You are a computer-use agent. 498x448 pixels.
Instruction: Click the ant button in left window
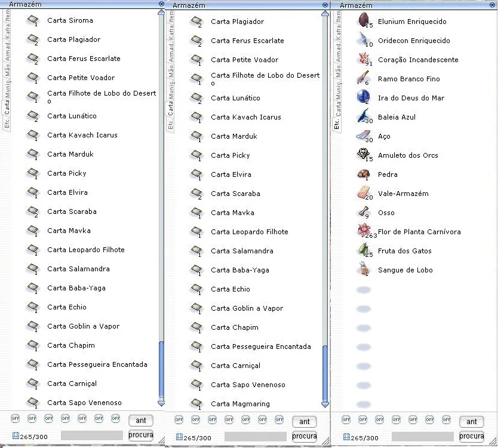tap(141, 421)
